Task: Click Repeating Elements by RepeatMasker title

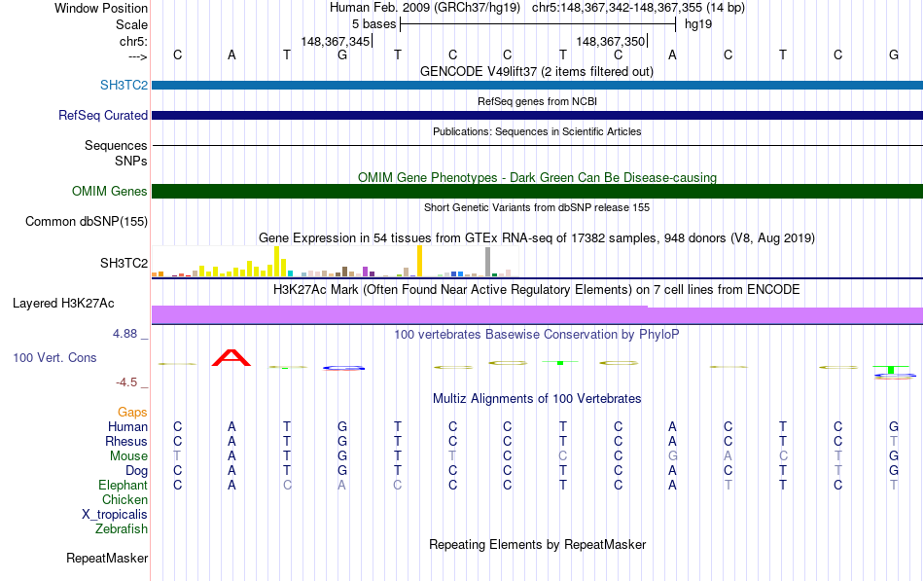Action: coord(537,544)
